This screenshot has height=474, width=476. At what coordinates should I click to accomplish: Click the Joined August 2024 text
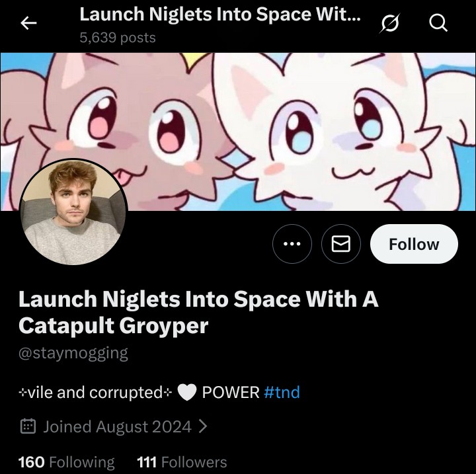(117, 426)
